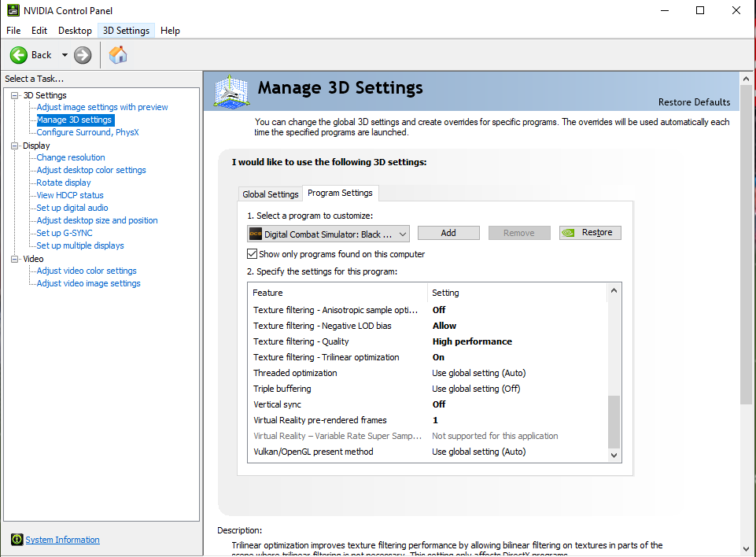Click settings list scroll up arrow

pos(614,290)
